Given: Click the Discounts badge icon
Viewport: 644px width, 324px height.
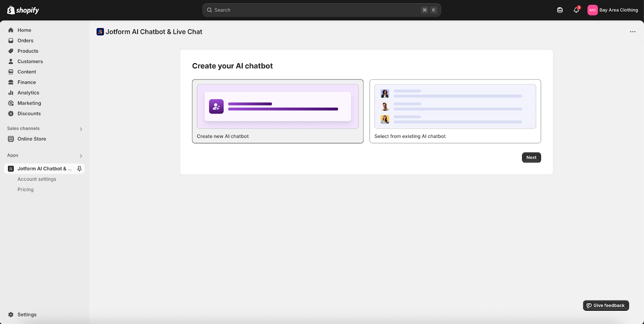Looking at the screenshot, I should [x=11, y=114].
